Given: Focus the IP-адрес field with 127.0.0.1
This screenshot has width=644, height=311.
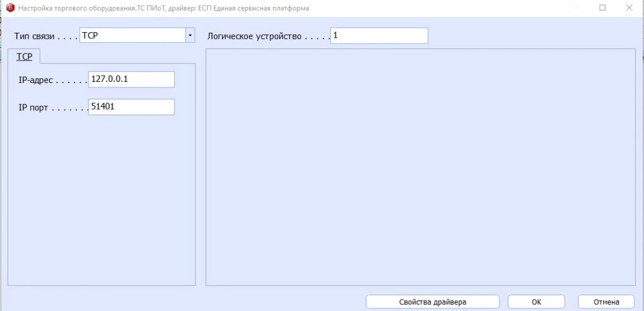Looking at the screenshot, I should [x=131, y=79].
